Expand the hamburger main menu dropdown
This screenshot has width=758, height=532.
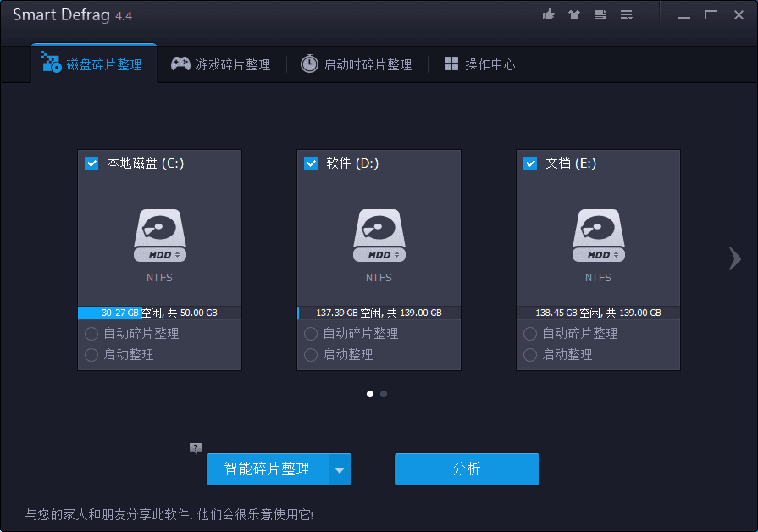[626, 14]
